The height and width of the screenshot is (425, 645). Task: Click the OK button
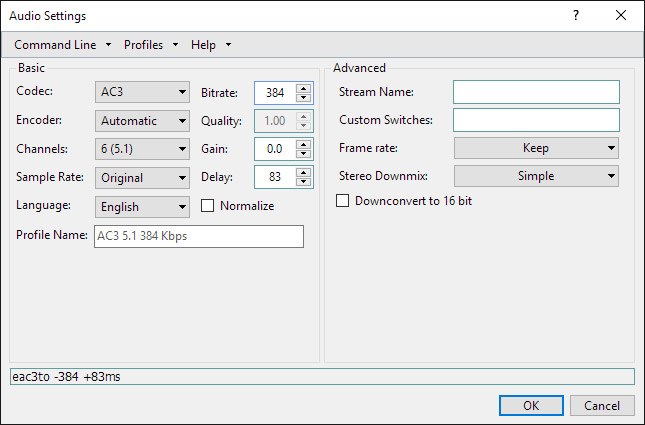coord(531,405)
